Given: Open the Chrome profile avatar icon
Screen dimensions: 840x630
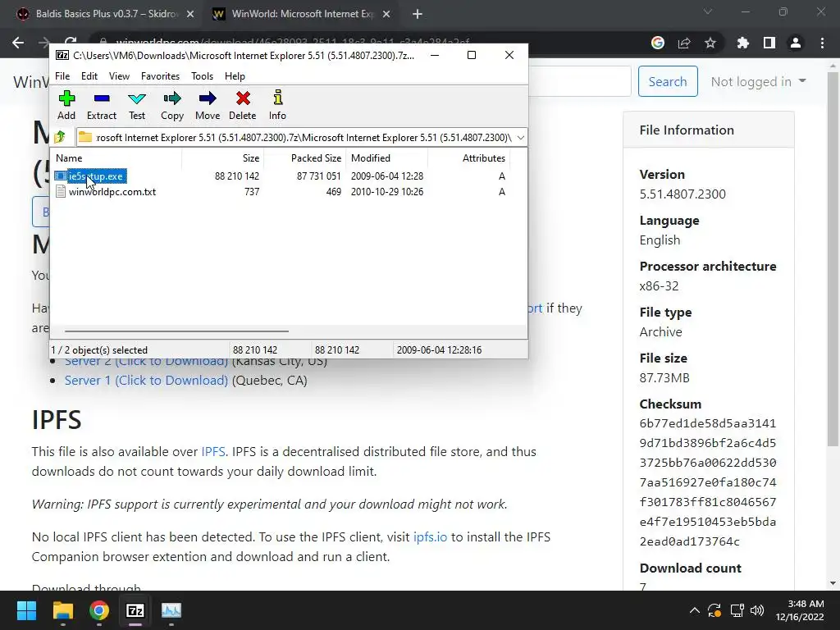Looking at the screenshot, I should tap(796, 43).
